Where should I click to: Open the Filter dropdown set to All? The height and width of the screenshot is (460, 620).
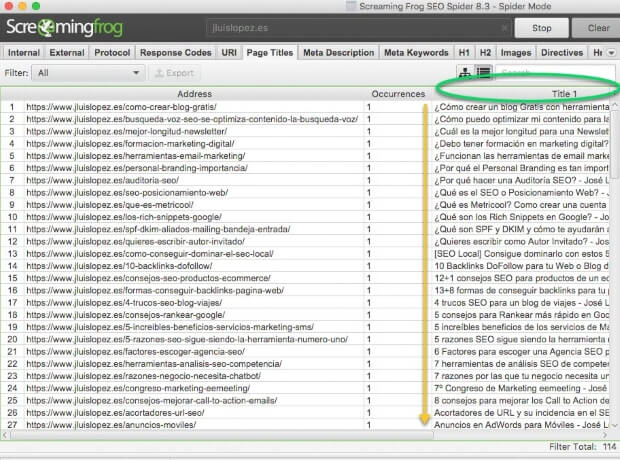(87, 73)
